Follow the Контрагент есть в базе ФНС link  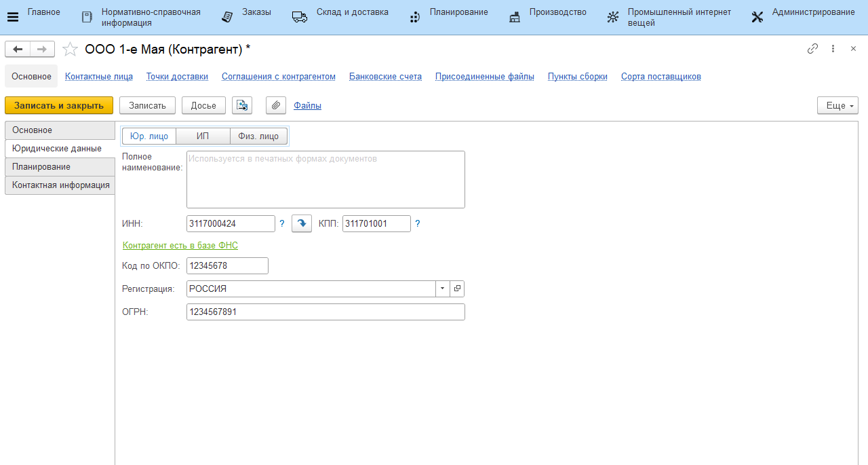(180, 245)
